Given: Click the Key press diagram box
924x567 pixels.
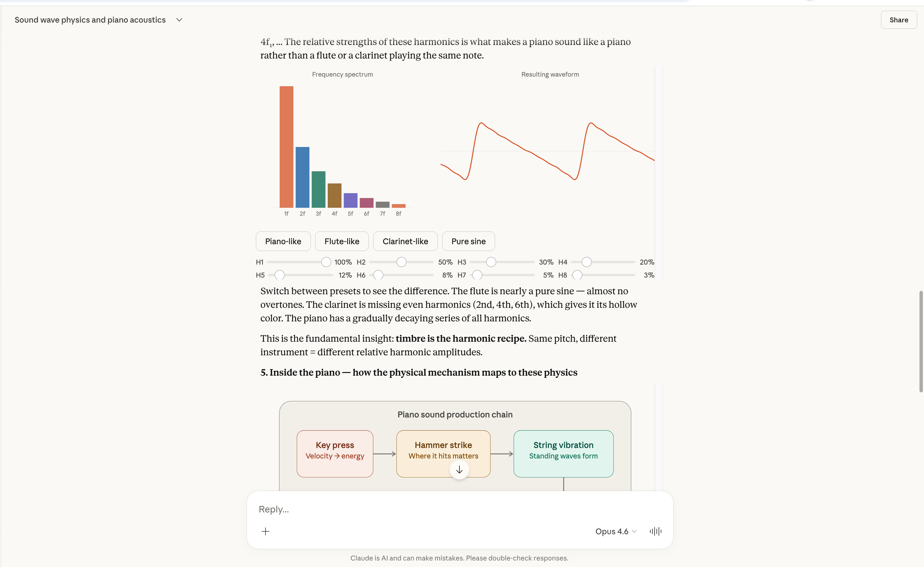Looking at the screenshot, I should point(335,454).
